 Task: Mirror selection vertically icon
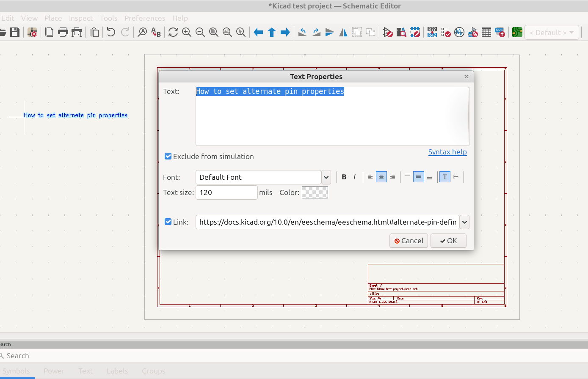(x=329, y=32)
